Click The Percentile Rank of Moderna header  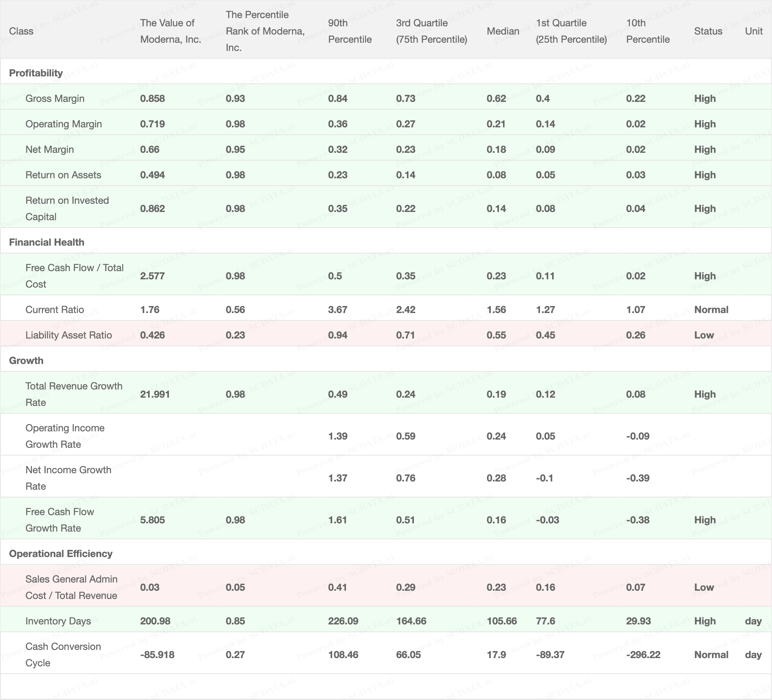pos(265,31)
